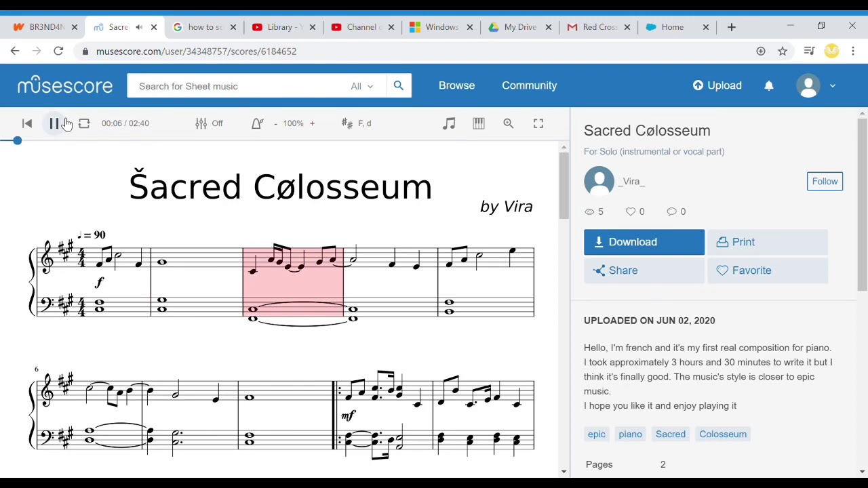Increase tempo with the plus button
Viewport: 868px width, 488px height.
312,123
